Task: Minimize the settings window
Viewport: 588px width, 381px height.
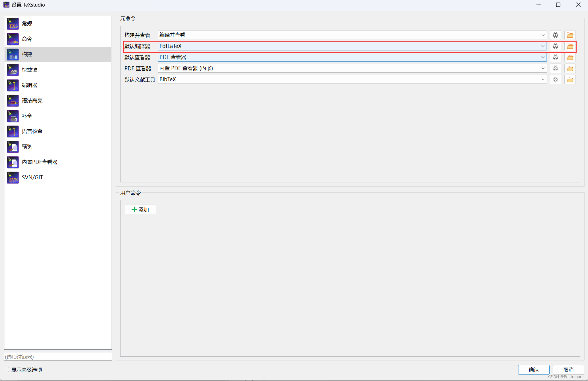Action: (538, 5)
